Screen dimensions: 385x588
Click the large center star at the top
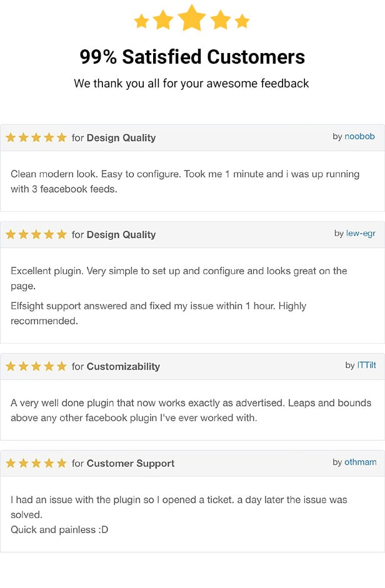[192, 18]
